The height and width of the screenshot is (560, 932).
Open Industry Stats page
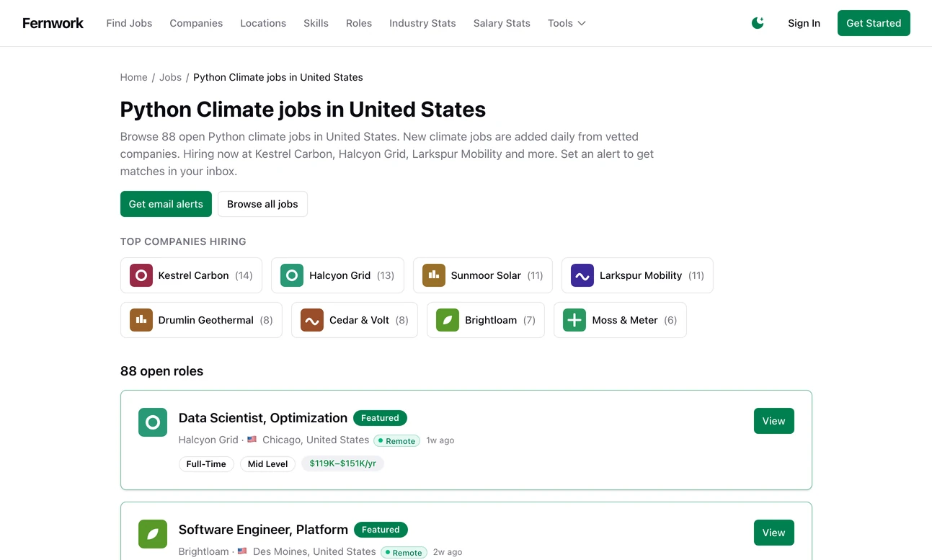[x=422, y=23]
